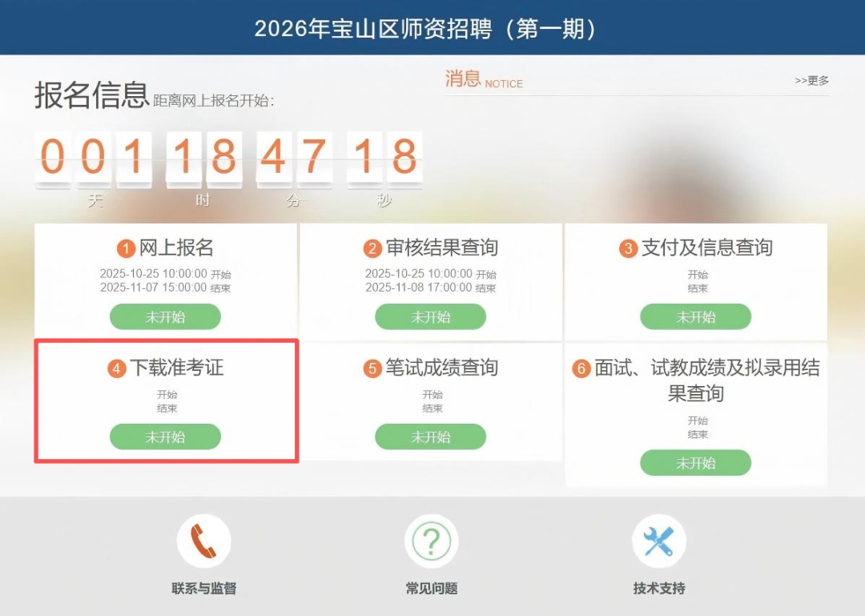This screenshot has height=616, width=865.
Task: Open the 技术支持 label link
Action: [659, 589]
